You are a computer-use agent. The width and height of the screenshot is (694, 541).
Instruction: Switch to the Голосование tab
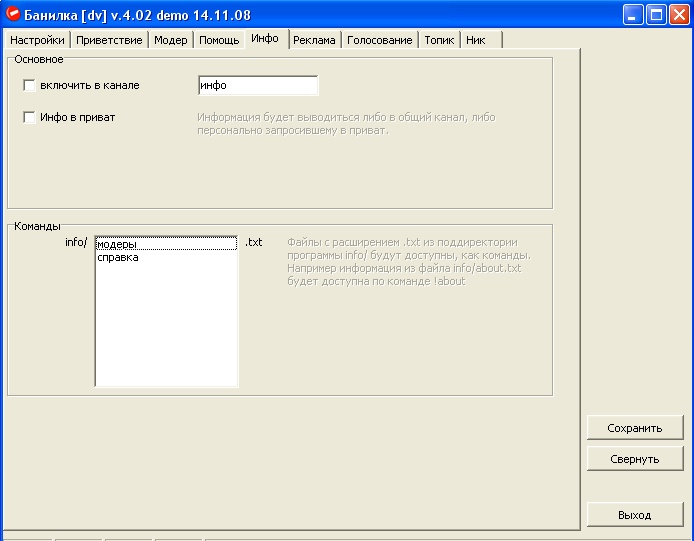379,40
